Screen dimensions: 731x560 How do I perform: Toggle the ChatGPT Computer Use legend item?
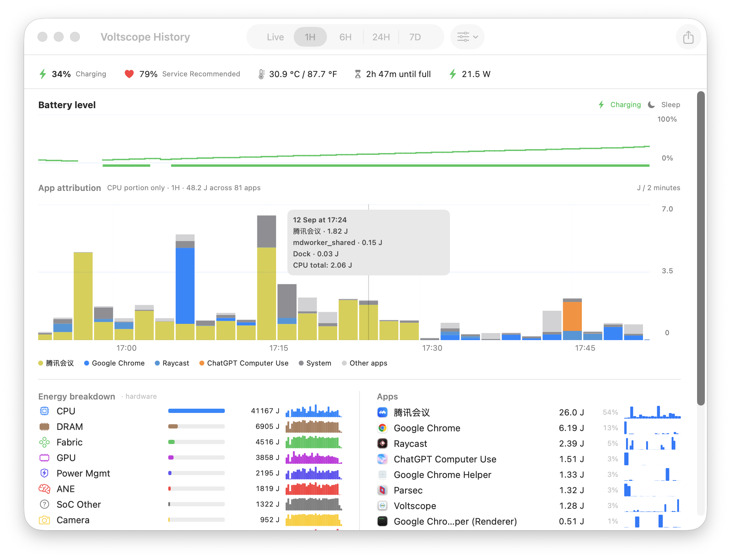pos(244,363)
